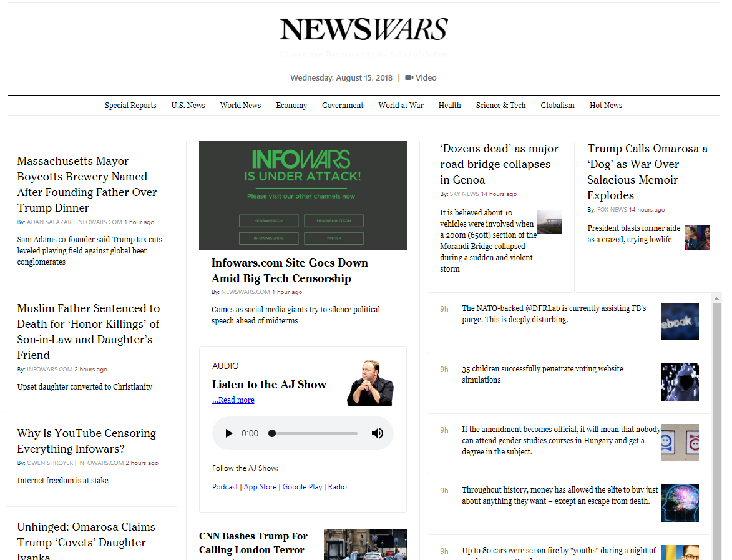Image resolution: width=732 pixels, height=560 pixels.
Task: Click date Wednesday, August 15, 2018
Action: (x=341, y=77)
